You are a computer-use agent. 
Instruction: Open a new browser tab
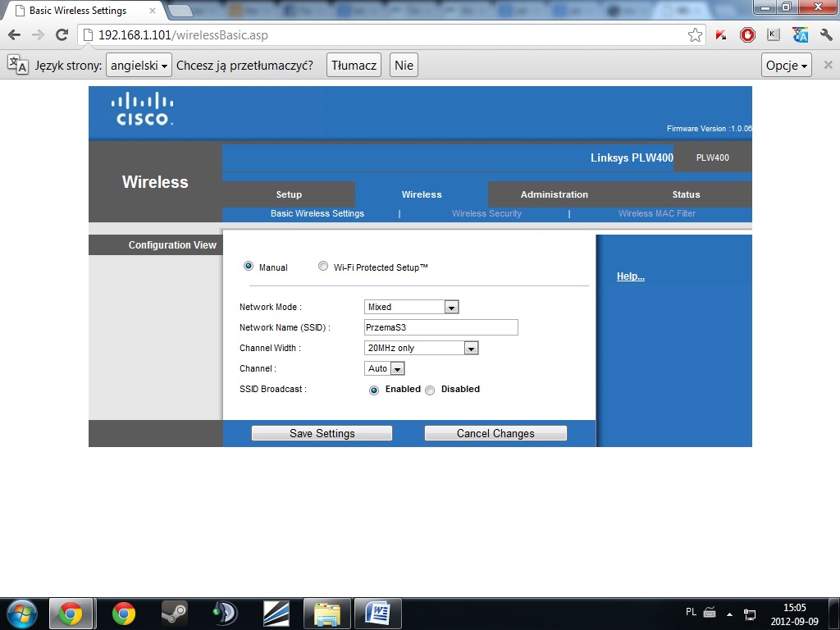coord(180,10)
